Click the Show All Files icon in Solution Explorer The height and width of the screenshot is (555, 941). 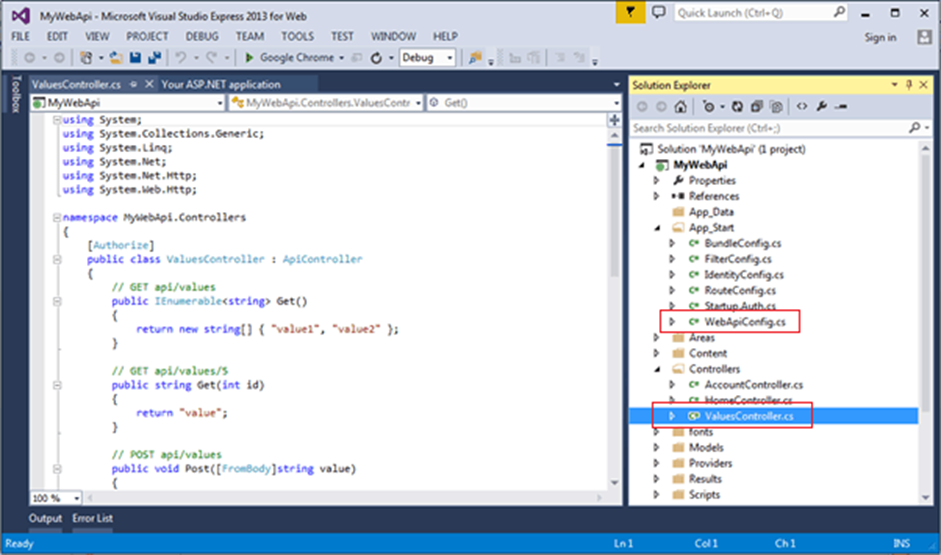[776, 106]
